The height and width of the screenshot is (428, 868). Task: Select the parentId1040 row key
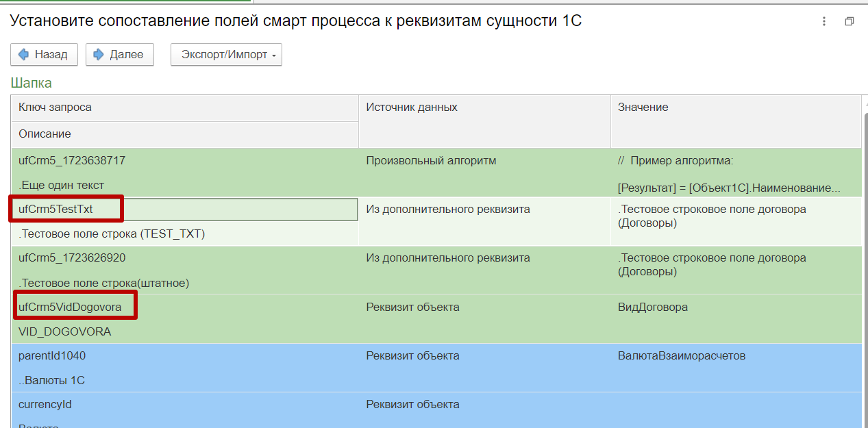click(52, 355)
